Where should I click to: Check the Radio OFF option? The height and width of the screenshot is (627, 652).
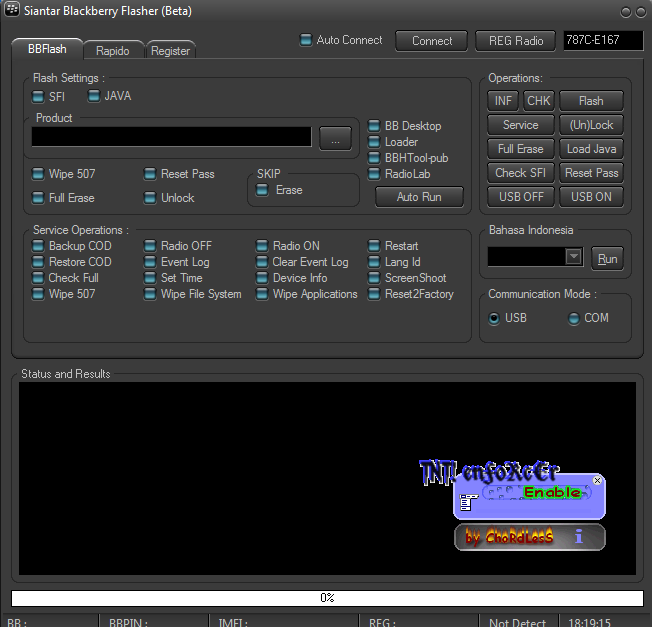[x=150, y=246]
